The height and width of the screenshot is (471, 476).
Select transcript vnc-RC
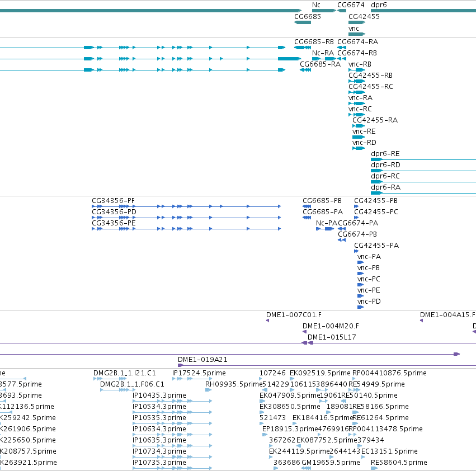(360, 109)
